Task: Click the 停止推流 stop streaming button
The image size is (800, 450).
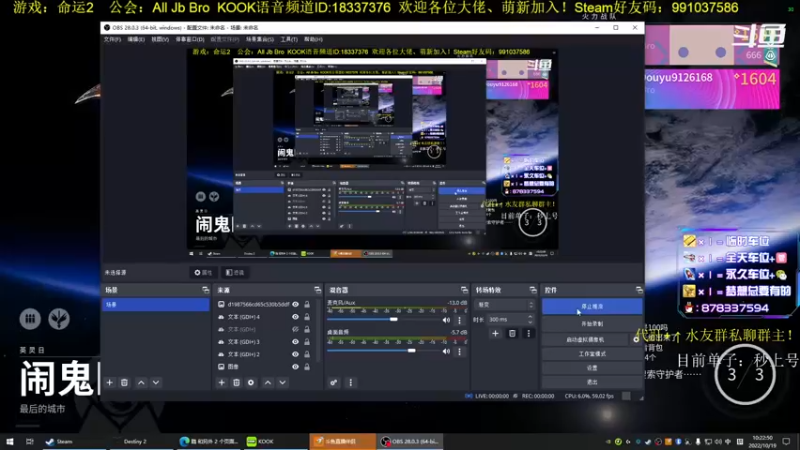Action: 592,307
